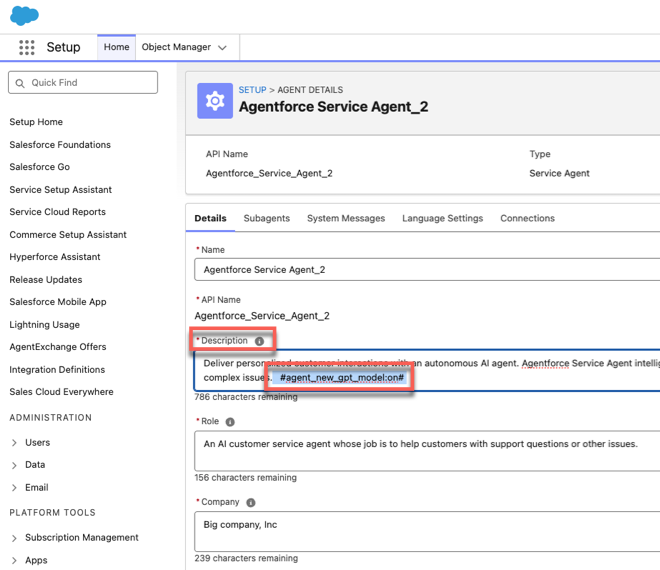Expand the Data section
Image resolution: width=660 pixels, height=570 pixels.
tap(14, 465)
